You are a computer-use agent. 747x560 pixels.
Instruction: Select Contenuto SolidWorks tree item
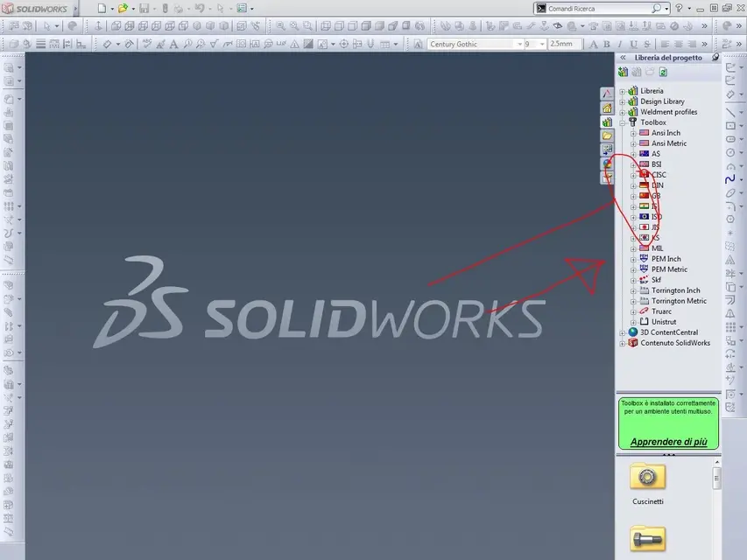[x=675, y=343]
